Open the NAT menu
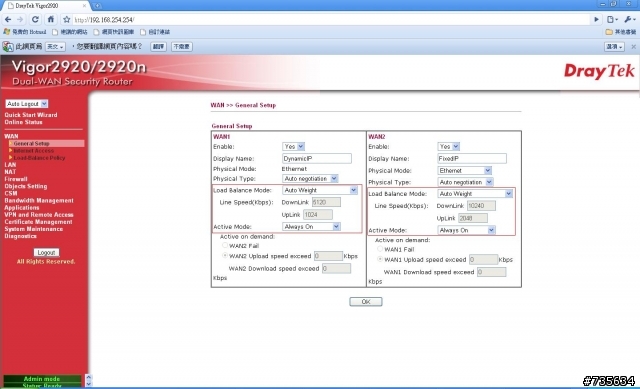The width and height of the screenshot is (640, 389). point(10,172)
